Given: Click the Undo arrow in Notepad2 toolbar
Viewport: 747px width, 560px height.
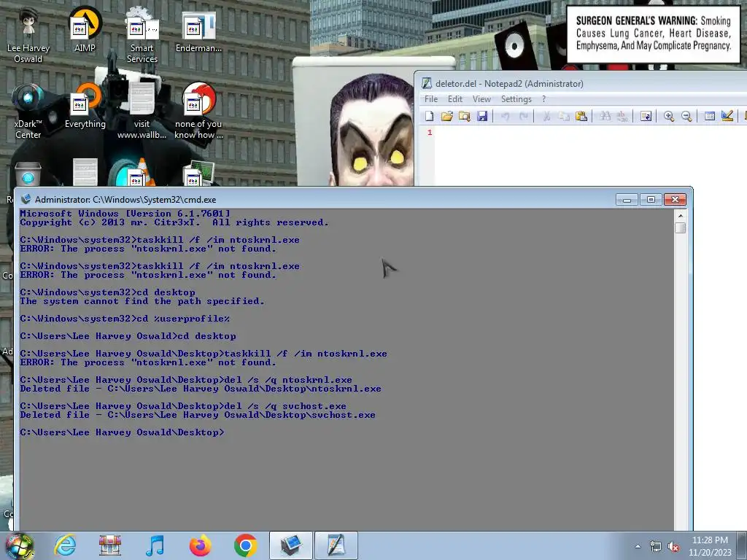Looking at the screenshot, I should (506, 116).
